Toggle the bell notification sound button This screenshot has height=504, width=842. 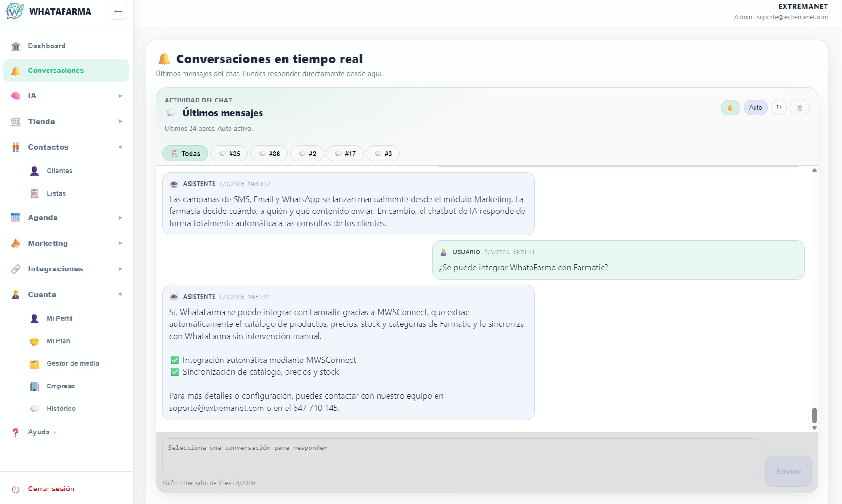click(x=730, y=108)
